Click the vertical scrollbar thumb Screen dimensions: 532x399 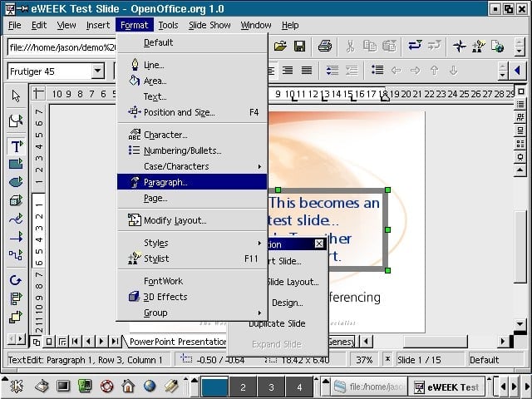coord(520,247)
